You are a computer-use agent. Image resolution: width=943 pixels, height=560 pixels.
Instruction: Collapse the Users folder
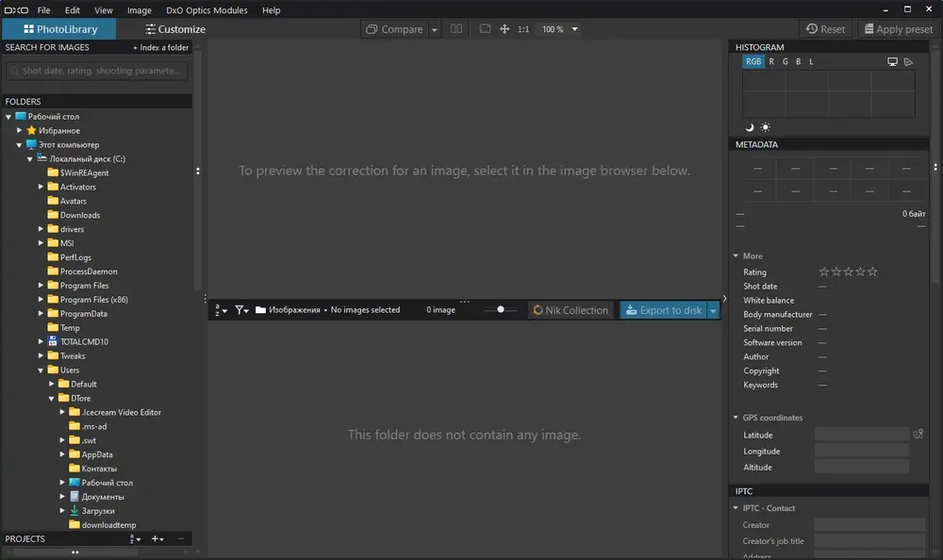(41, 370)
